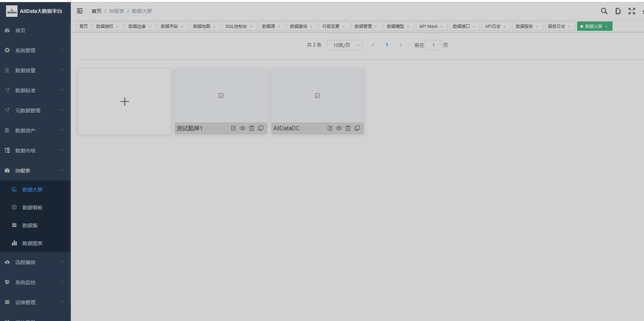Click the 系统管理 gear icon
The image size is (644, 321).
pyautogui.click(x=7, y=50)
